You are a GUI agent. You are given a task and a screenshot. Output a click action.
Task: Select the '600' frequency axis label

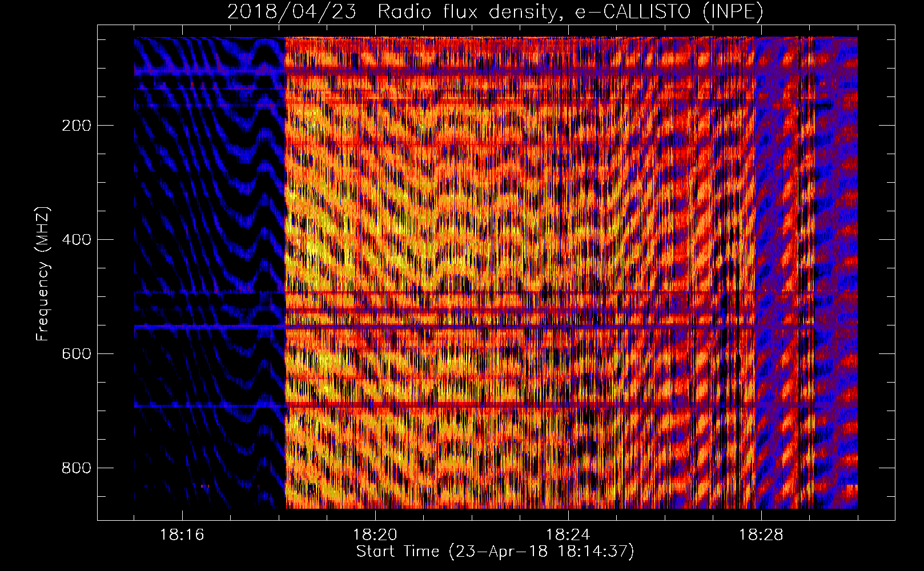pos(76,354)
